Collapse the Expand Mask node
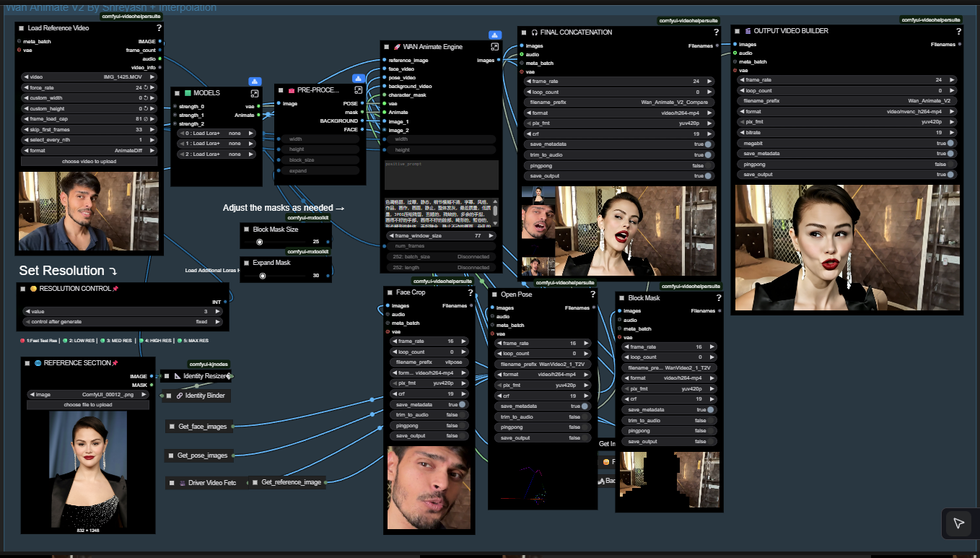The image size is (980, 558). coord(246,263)
